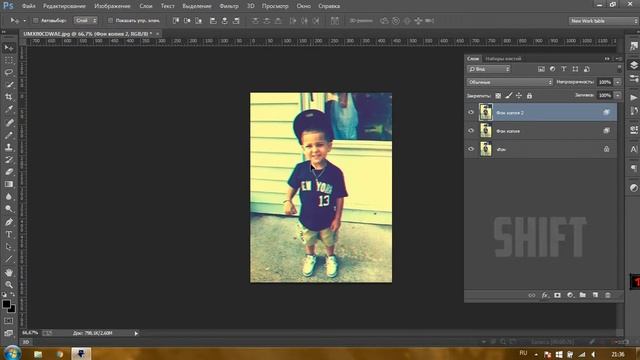Toggle the layer filtering switch
This screenshot has width=640, height=360.
point(620,69)
